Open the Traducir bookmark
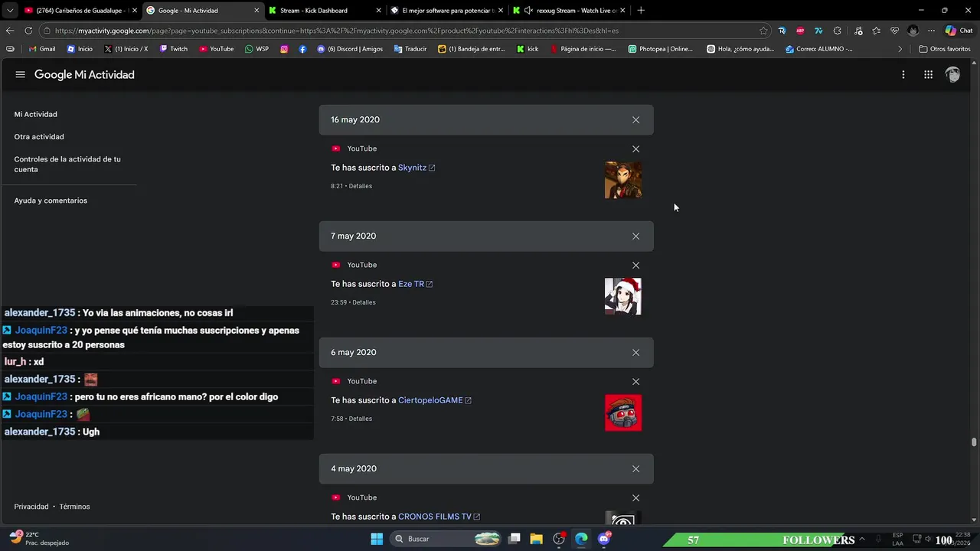This screenshot has width=980, height=551. [x=410, y=49]
